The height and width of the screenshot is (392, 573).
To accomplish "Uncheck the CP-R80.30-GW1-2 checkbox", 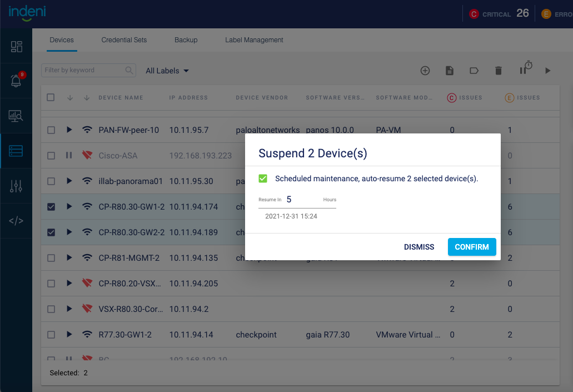I will [x=51, y=207].
